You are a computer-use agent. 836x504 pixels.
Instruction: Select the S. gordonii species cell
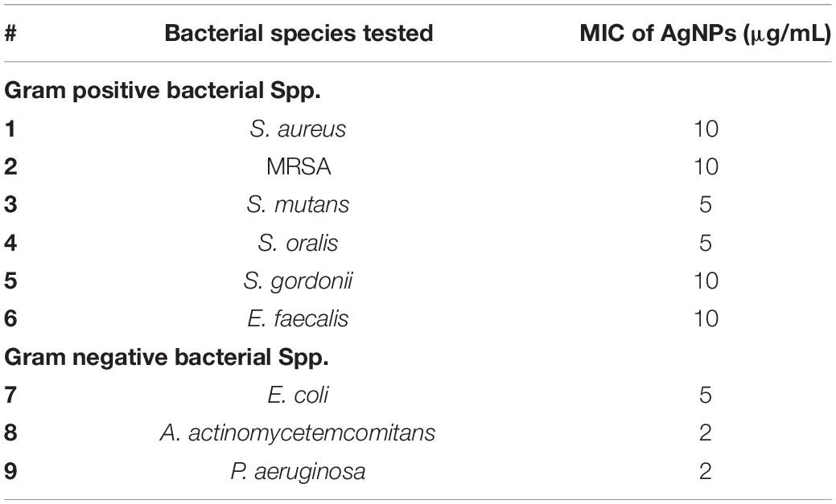click(x=298, y=281)
